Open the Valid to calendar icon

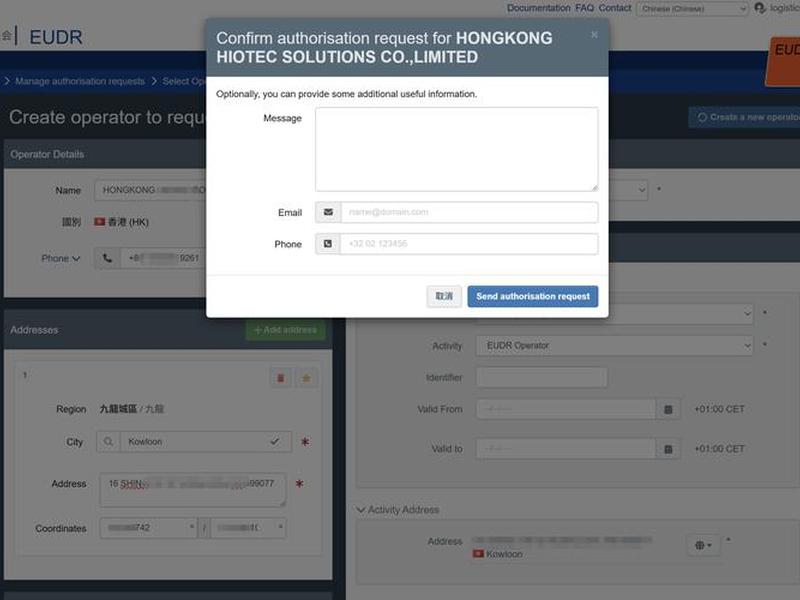point(668,449)
